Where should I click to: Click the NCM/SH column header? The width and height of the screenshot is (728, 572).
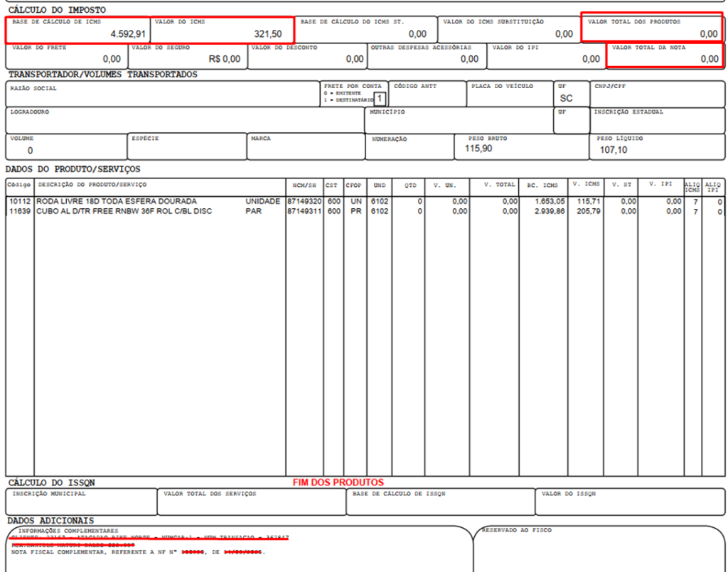(304, 185)
